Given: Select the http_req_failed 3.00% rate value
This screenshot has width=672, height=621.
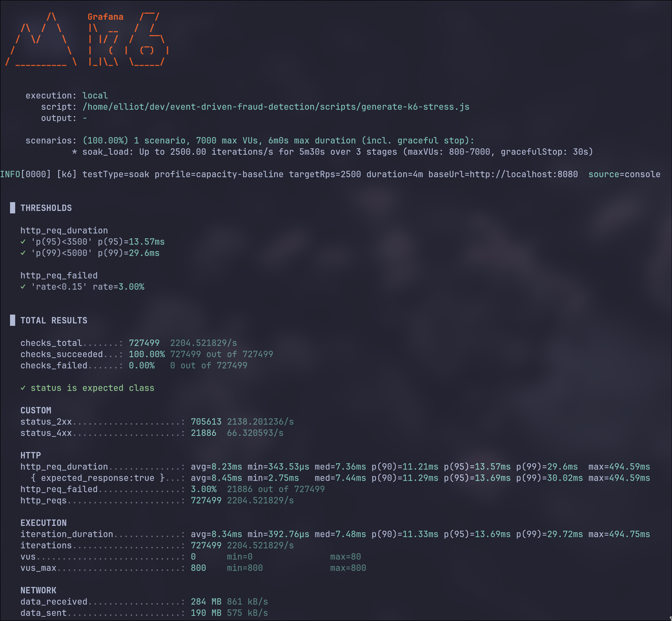Looking at the screenshot, I should coord(203,489).
